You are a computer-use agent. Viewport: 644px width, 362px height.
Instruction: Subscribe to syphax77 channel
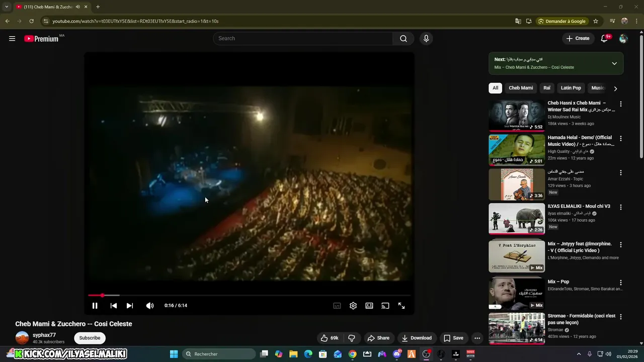click(90, 338)
